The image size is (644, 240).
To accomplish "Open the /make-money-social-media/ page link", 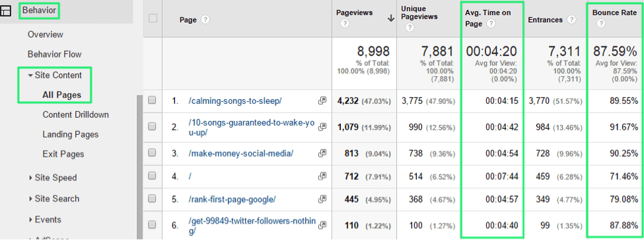I will 240,153.
